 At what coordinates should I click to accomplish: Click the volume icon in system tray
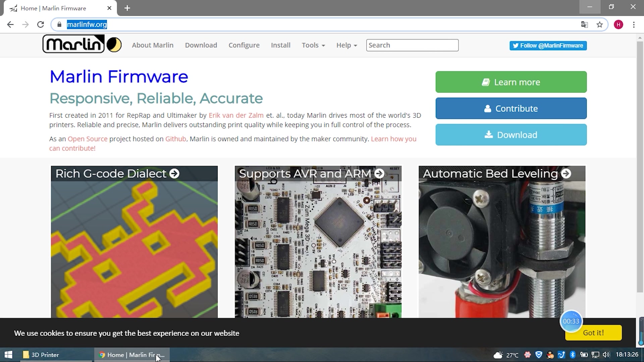click(606, 355)
